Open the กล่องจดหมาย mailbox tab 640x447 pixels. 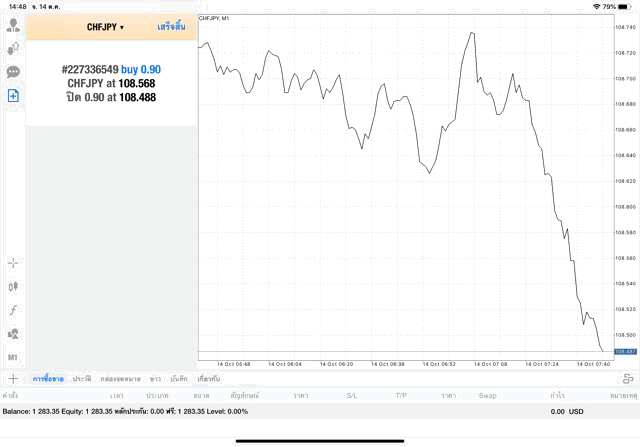120,379
